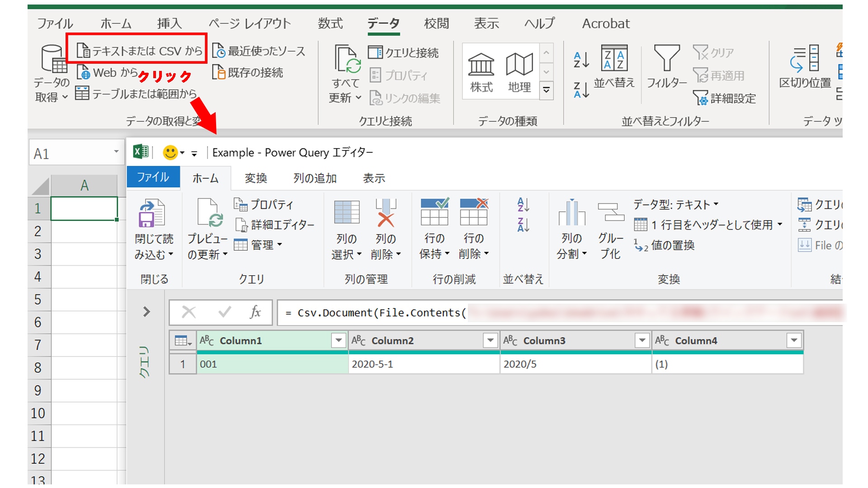868x488 pixels.
Task: Sort ascending A to Z in Excel ribbon
Action: point(581,60)
